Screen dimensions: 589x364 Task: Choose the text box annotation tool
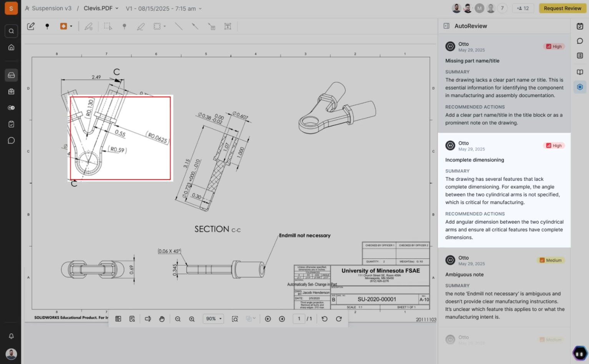point(228,26)
